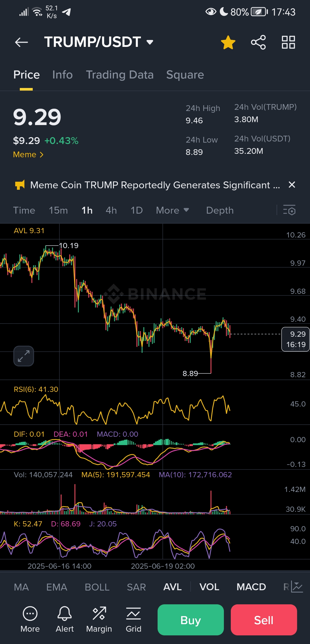Screen dimensions: 310x644
Task: Tap the MA(5): 191,597.454 label
Action: pyautogui.click(x=116, y=475)
